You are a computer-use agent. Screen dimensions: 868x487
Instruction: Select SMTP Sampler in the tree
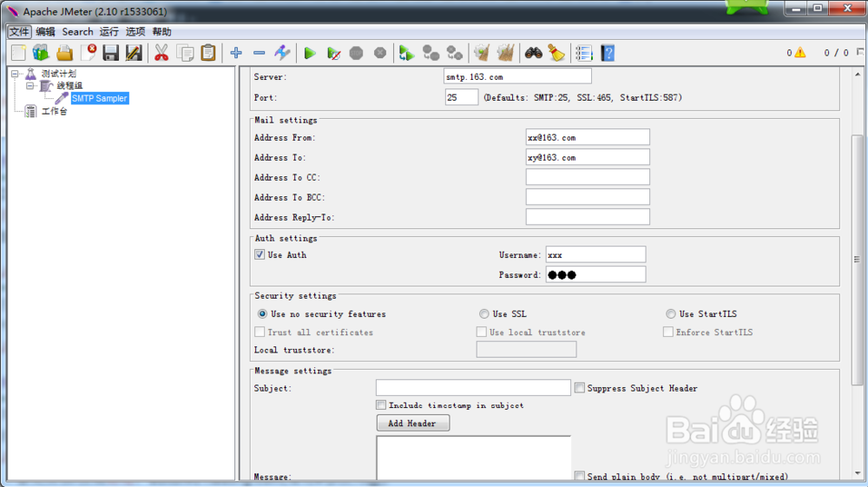point(100,98)
